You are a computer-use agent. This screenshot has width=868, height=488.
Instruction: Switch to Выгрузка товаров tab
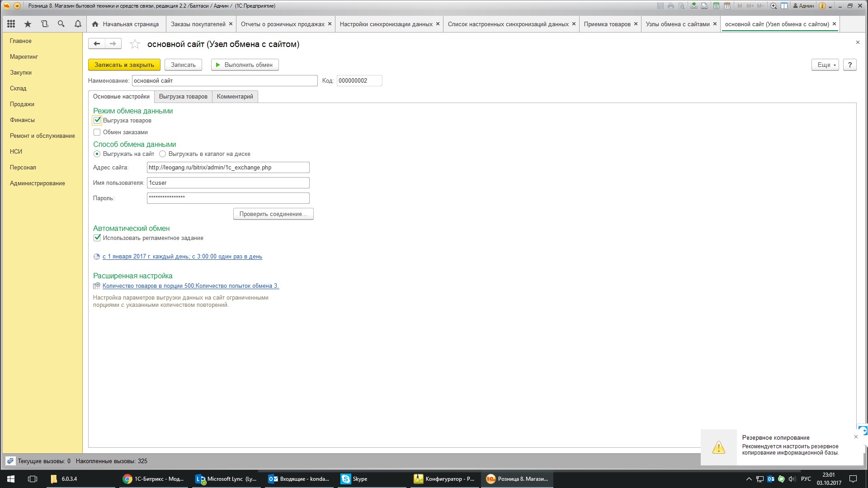[x=183, y=97]
